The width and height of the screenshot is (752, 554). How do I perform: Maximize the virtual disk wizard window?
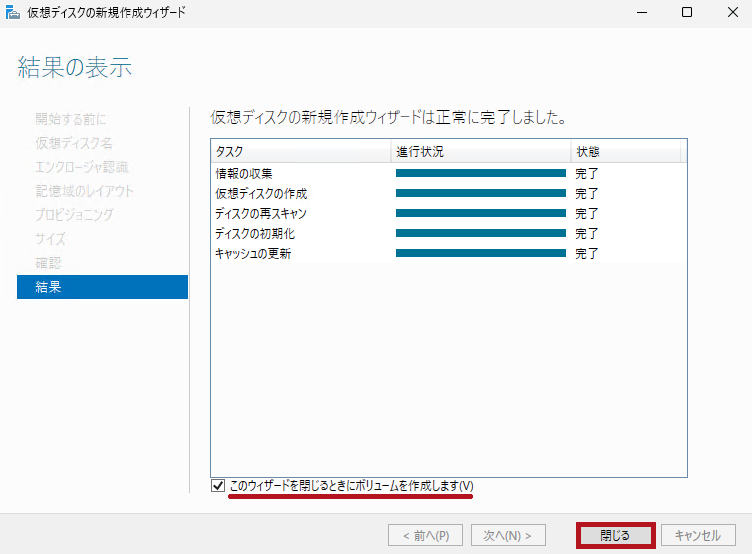pyautogui.click(x=687, y=13)
